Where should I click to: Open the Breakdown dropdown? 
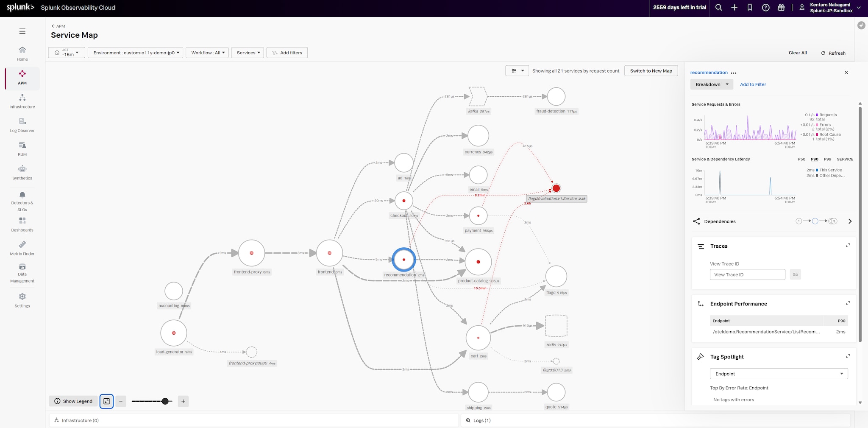click(712, 84)
